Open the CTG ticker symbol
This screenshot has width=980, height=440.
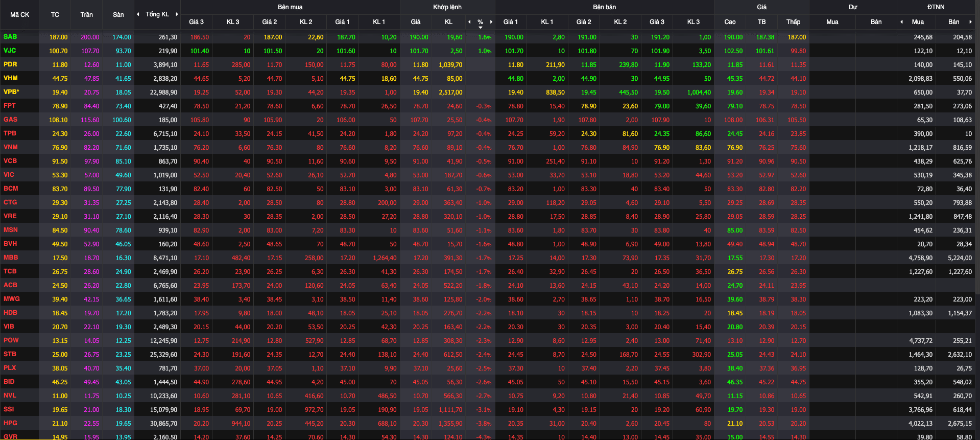[10, 202]
